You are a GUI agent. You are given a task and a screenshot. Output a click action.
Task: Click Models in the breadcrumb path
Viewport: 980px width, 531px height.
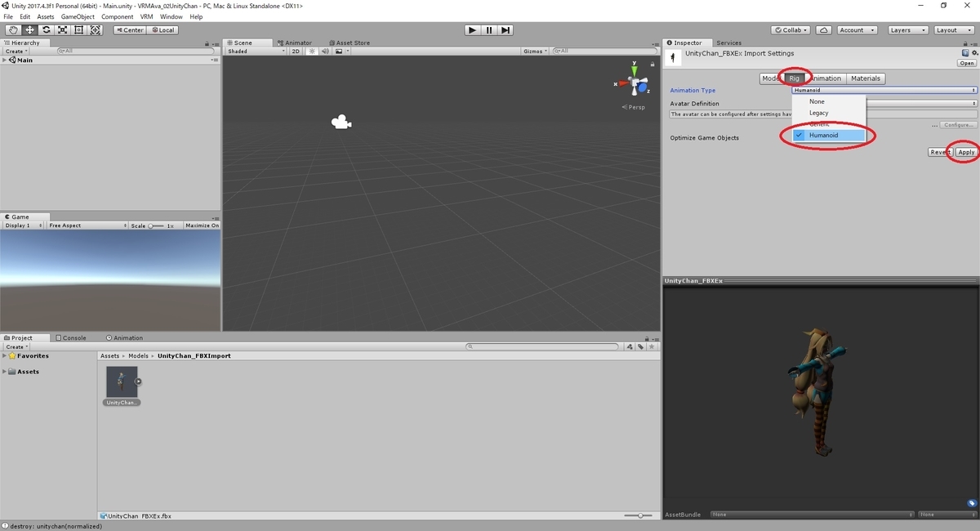tap(138, 356)
